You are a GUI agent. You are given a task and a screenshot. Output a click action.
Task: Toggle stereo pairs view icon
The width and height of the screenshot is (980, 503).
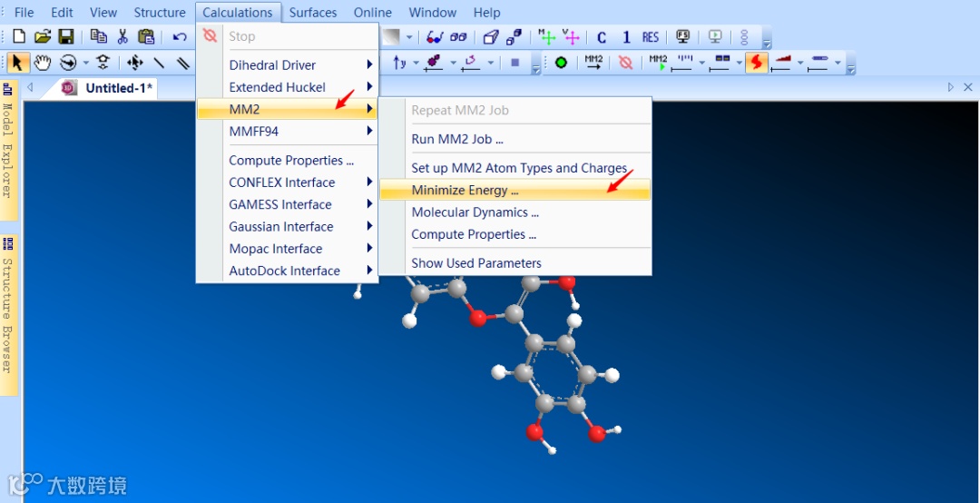coord(459,37)
